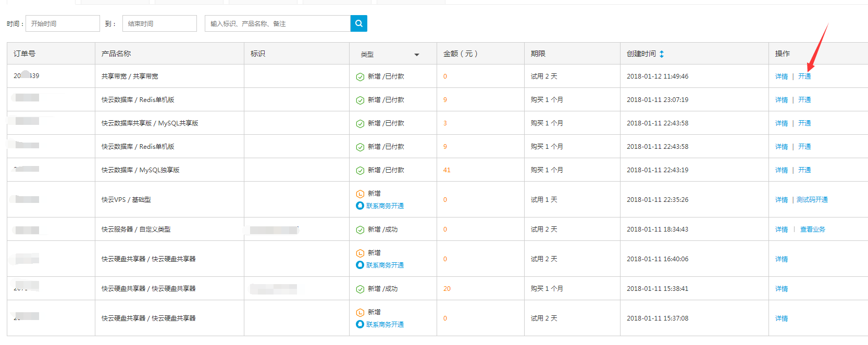Open 详情 for the 共享带宽 order

tap(781, 76)
